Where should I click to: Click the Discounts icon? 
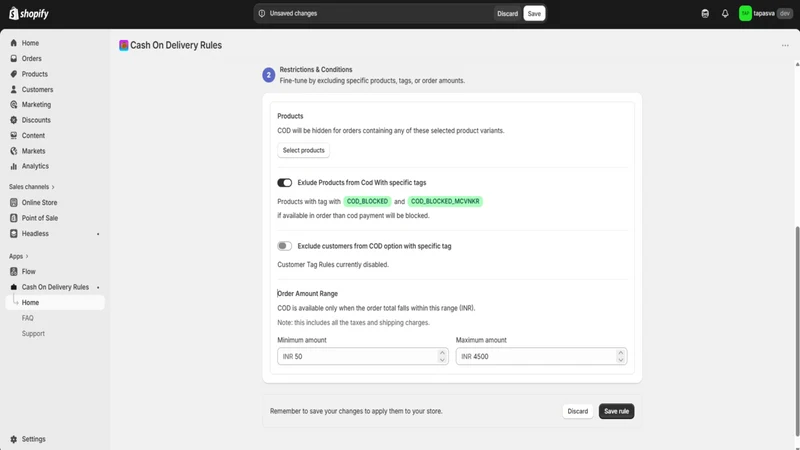(14, 120)
